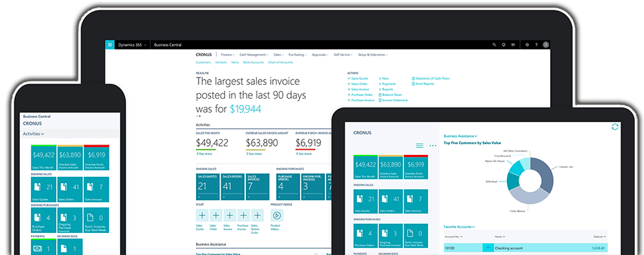
Task: Open the settings gear in top bar
Action: (528, 45)
